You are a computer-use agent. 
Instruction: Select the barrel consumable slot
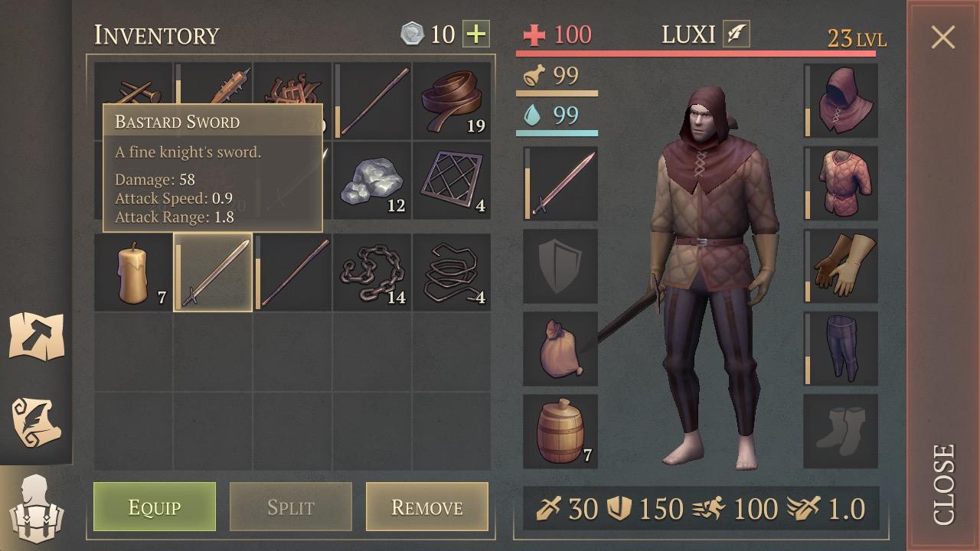click(560, 432)
